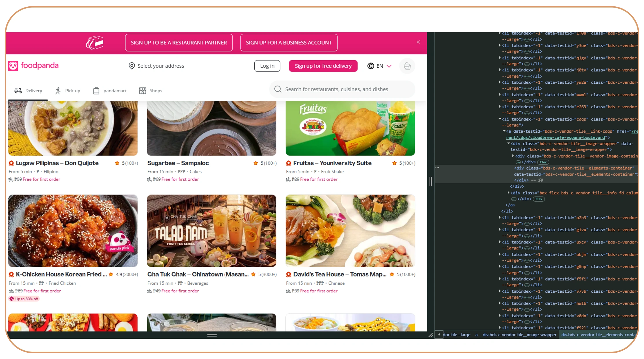
Task: Expand the vendor-image-container div
Action: point(513,156)
